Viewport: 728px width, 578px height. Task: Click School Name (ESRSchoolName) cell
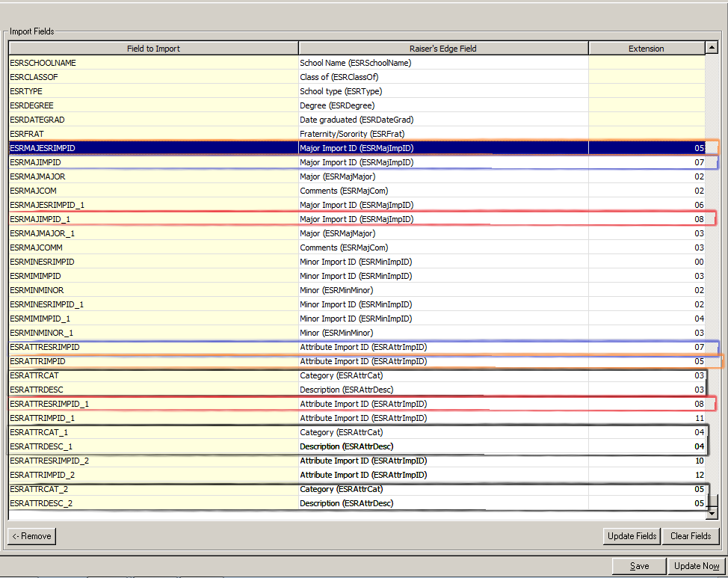pos(443,63)
